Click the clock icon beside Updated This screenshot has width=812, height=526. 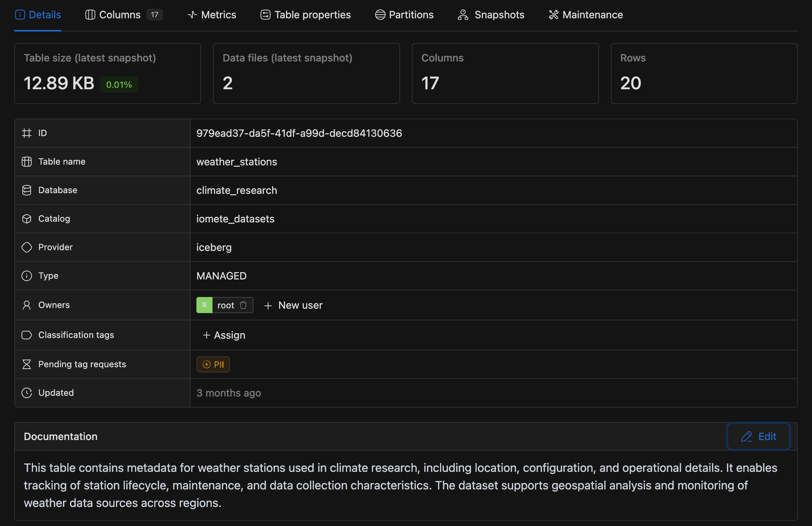click(27, 393)
